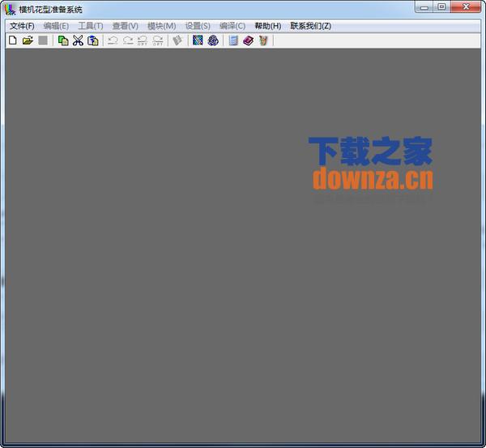Click the yarn ball icon
Image resolution: width=486 pixels, height=448 pixels.
pyautogui.click(x=213, y=41)
